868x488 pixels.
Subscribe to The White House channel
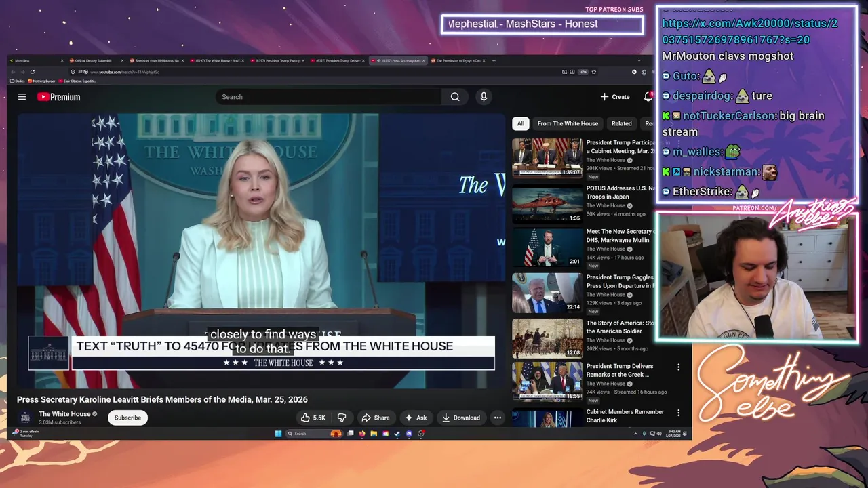point(127,418)
